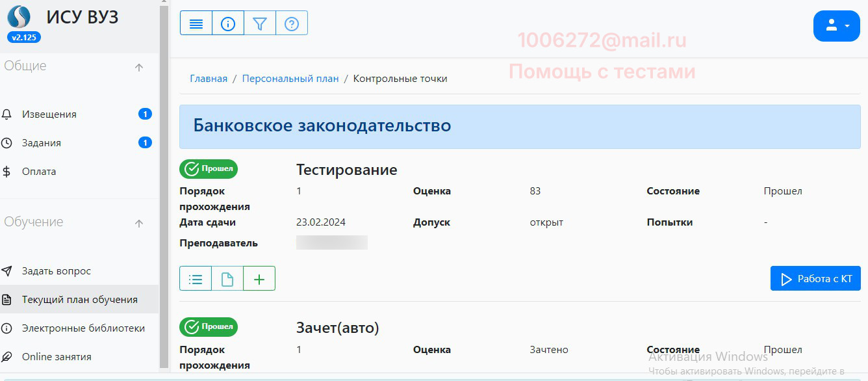This screenshot has width=868, height=381.
Task: Click the hamburger menu icon in top toolbar
Action: [x=196, y=23]
